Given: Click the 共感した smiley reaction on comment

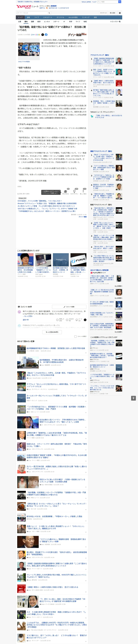Looking at the screenshot, I should pos(60,320).
